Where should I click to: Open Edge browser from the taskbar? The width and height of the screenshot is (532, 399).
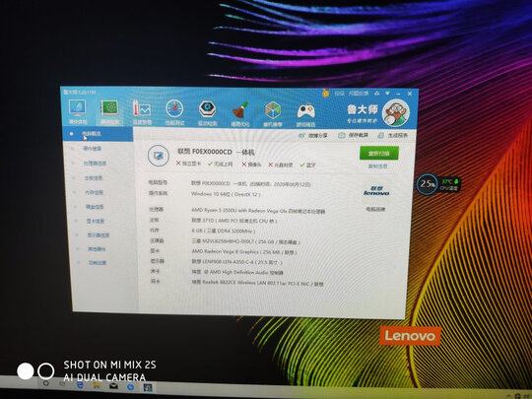pyautogui.click(x=81, y=385)
